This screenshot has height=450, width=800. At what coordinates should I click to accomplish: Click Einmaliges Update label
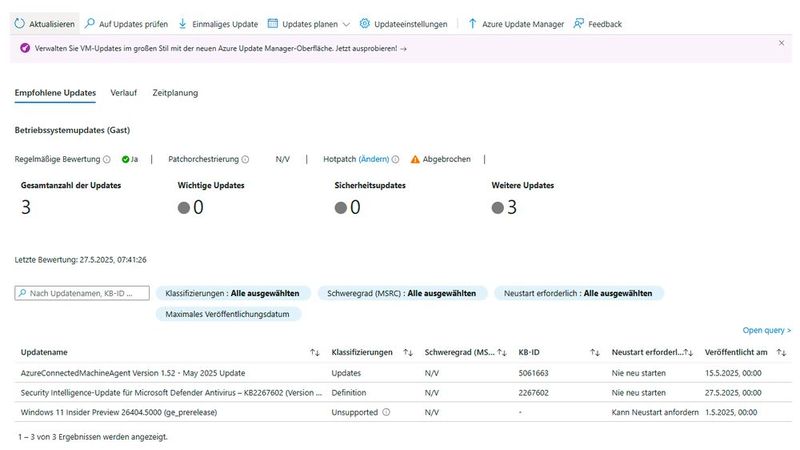coord(225,24)
